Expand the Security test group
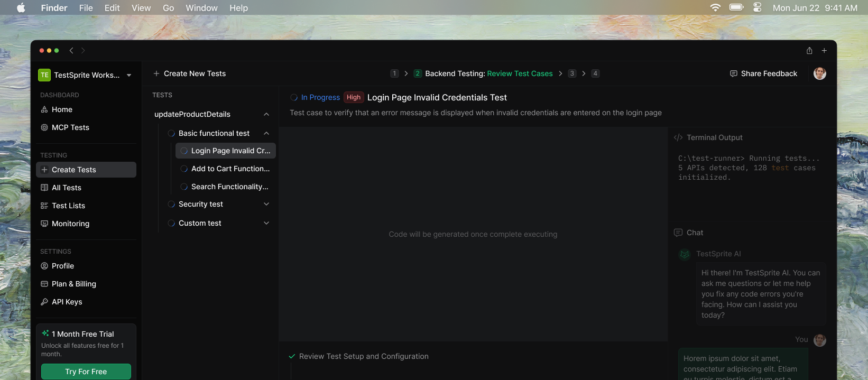 coord(266,204)
